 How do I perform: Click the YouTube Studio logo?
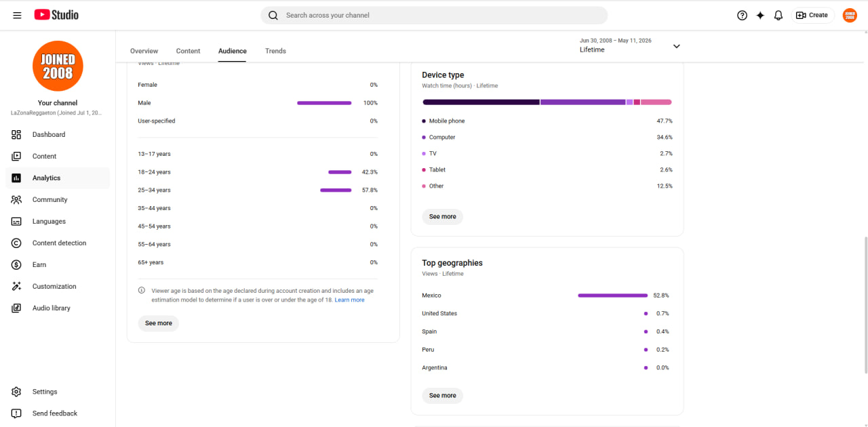(x=56, y=15)
